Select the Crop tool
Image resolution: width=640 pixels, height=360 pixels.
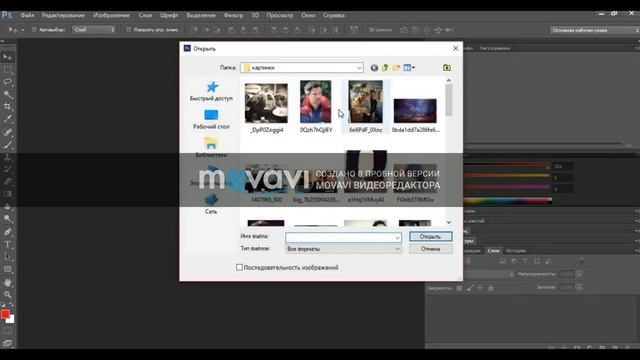pos(8,107)
